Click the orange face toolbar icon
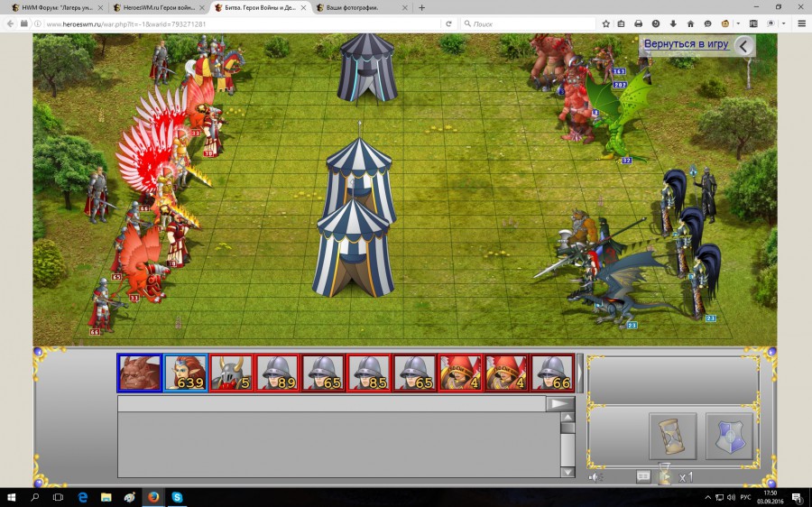Screen dimensions: 812x507 click(725, 23)
